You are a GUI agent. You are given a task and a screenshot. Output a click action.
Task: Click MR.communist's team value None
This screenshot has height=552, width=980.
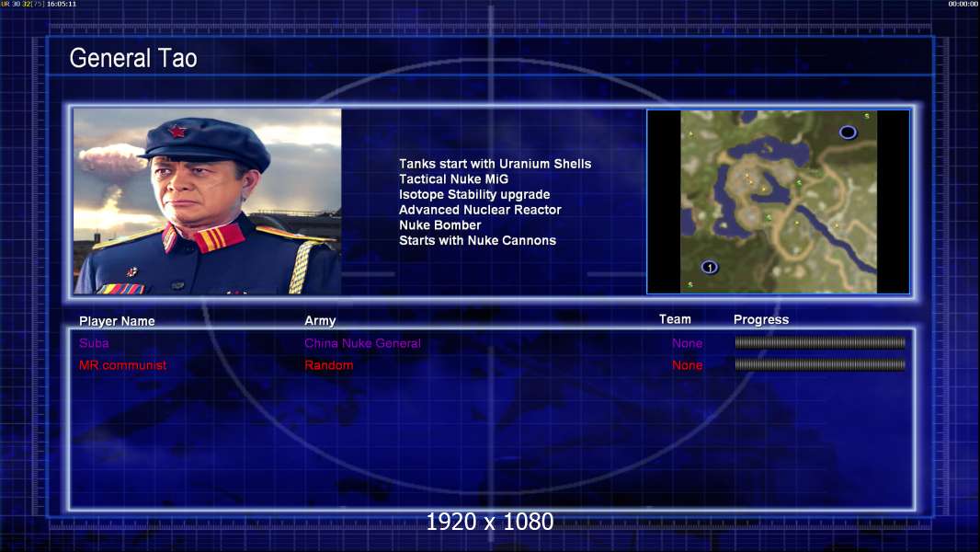pyautogui.click(x=687, y=365)
